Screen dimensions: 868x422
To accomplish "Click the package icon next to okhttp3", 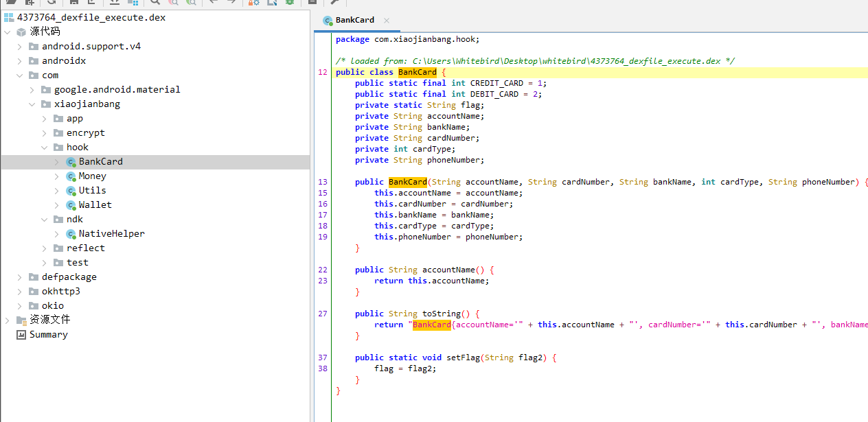I will (x=34, y=292).
